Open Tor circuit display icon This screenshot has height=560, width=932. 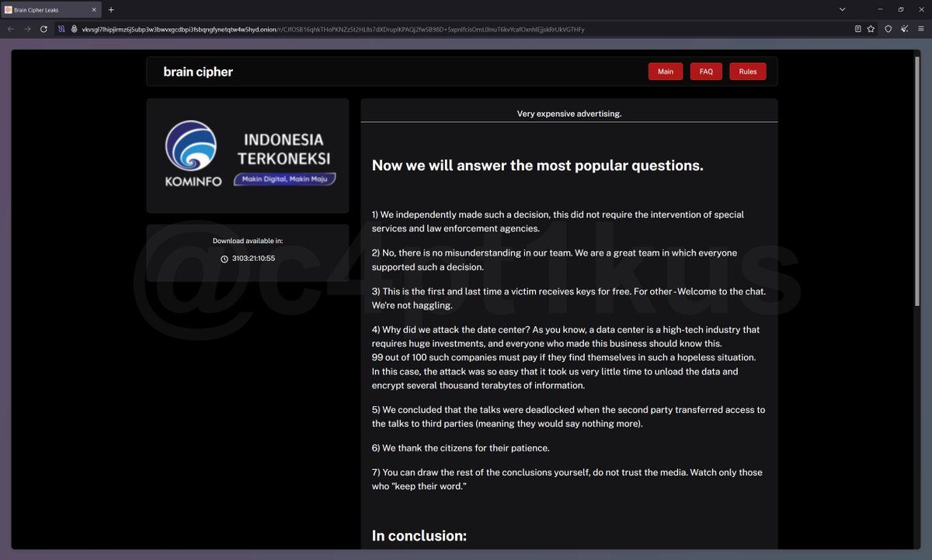(61, 29)
